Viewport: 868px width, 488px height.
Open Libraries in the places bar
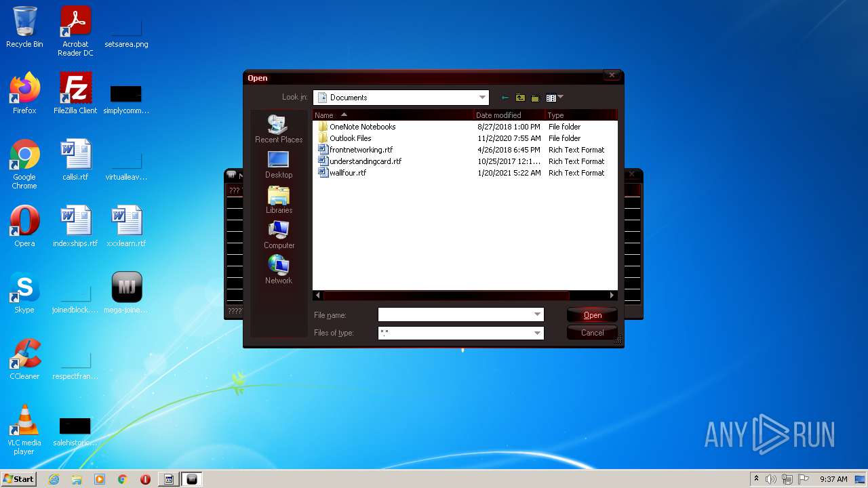[x=279, y=200]
